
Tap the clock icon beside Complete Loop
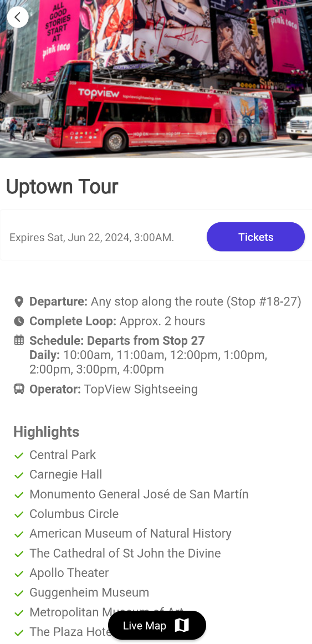click(x=19, y=321)
